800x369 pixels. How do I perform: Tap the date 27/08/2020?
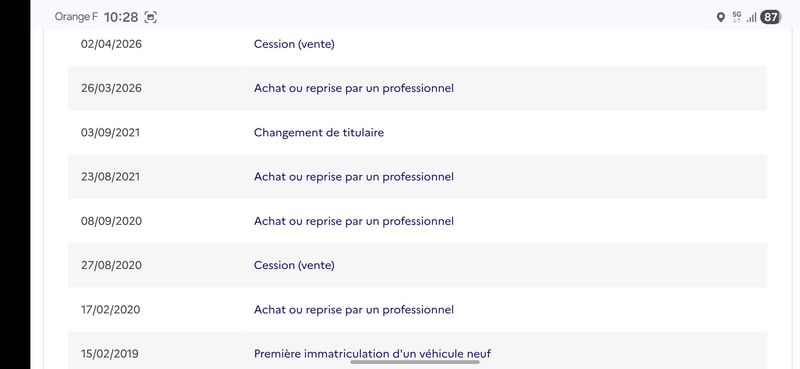click(x=111, y=265)
